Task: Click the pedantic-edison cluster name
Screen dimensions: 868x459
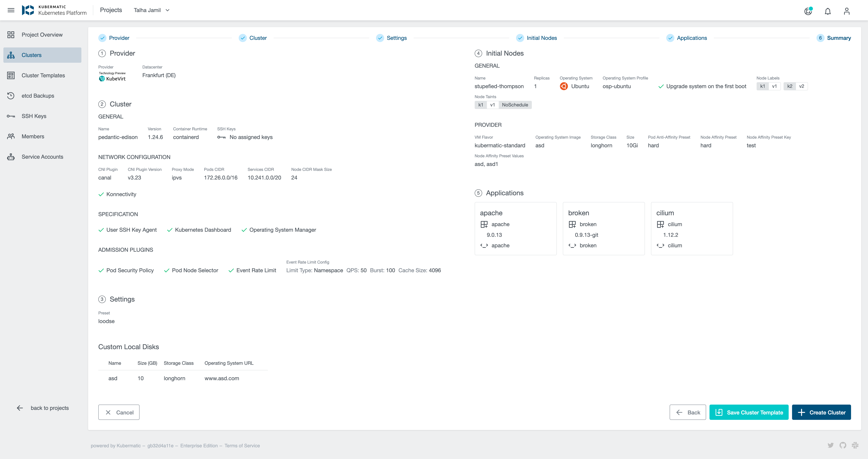Action: tap(118, 137)
